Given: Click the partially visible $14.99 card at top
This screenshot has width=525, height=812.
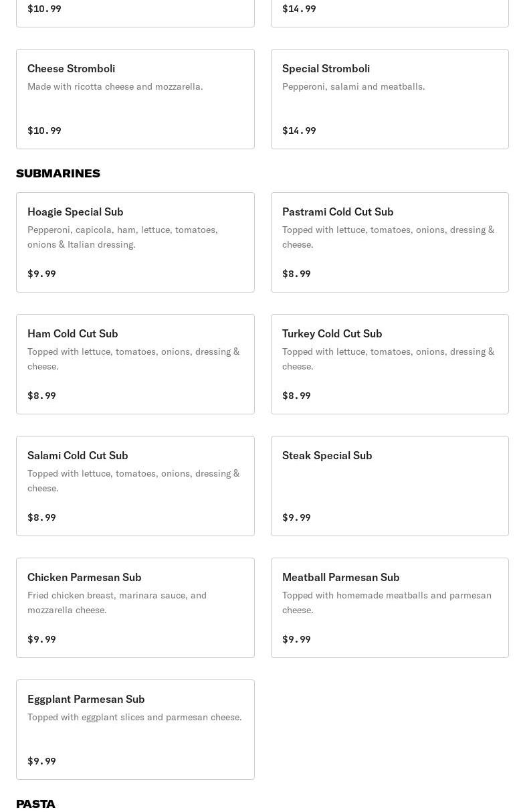Looking at the screenshot, I should point(389,12).
